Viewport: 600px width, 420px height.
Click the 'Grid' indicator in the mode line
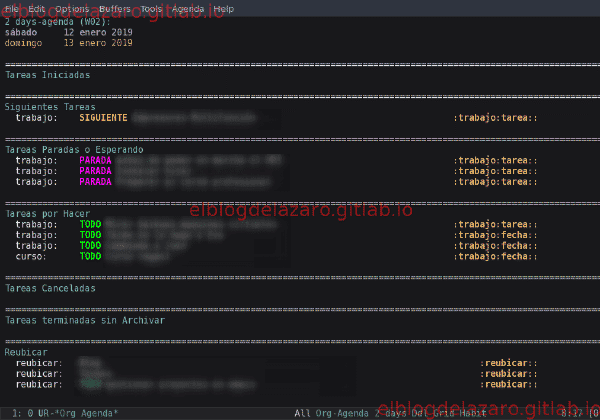443,413
